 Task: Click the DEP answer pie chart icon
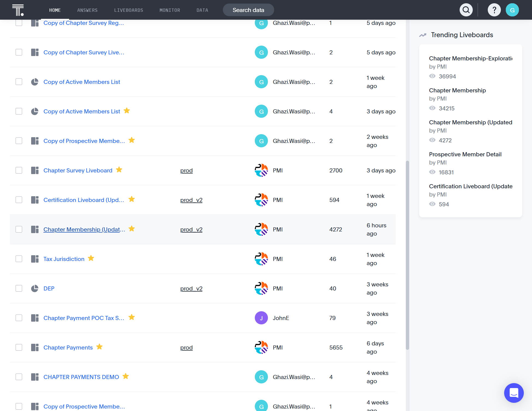[35, 289]
